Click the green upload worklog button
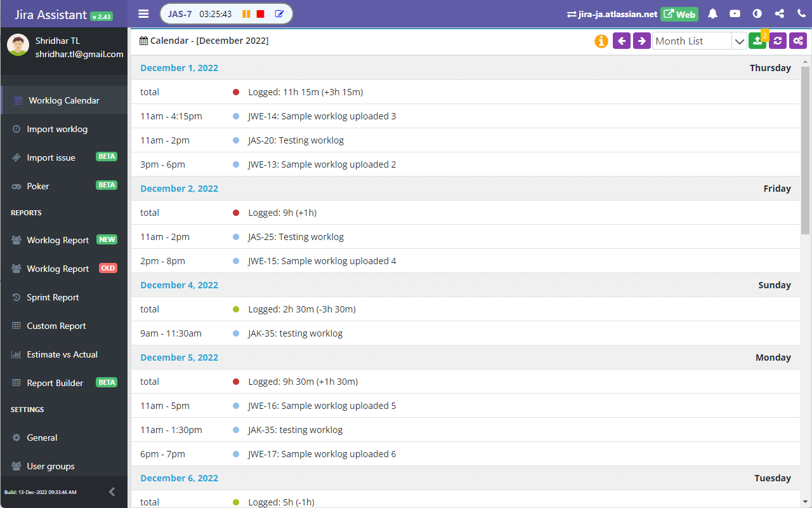This screenshot has width=812, height=508. [757, 41]
